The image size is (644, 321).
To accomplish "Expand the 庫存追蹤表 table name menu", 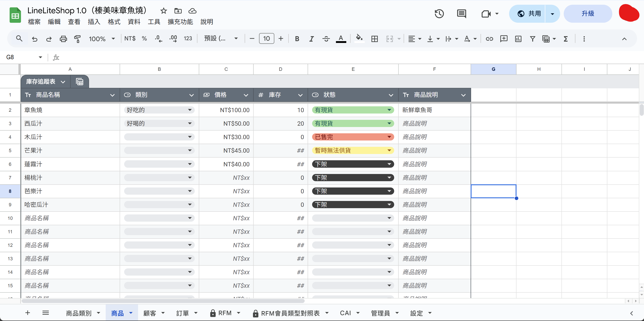I will [x=63, y=82].
